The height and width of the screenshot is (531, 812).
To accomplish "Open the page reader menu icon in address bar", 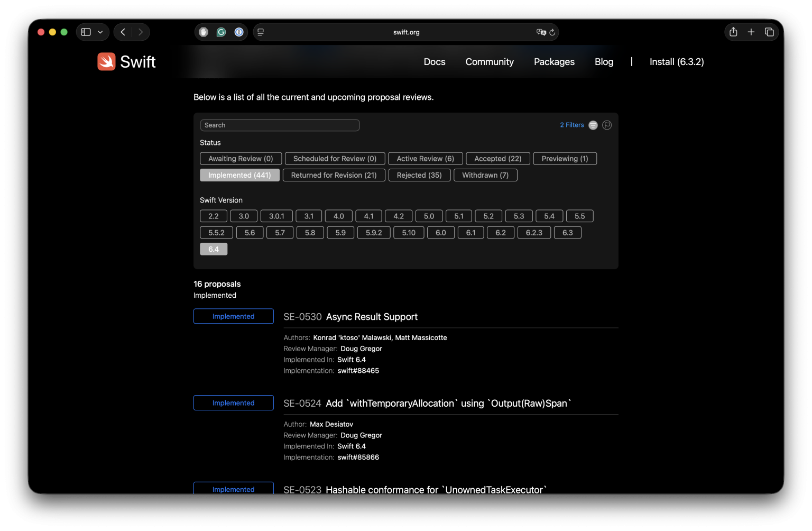I will click(261, 32).
